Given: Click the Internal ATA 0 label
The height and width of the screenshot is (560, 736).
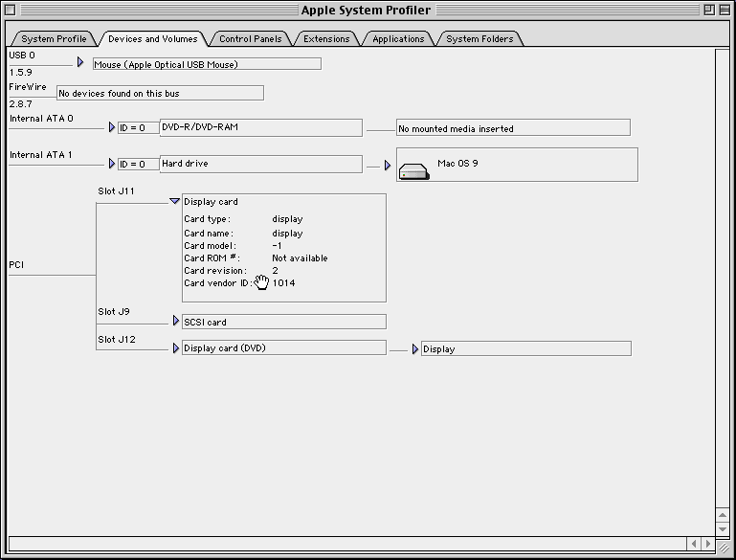Looking at the screenshot, I should (x=41, y=119).
